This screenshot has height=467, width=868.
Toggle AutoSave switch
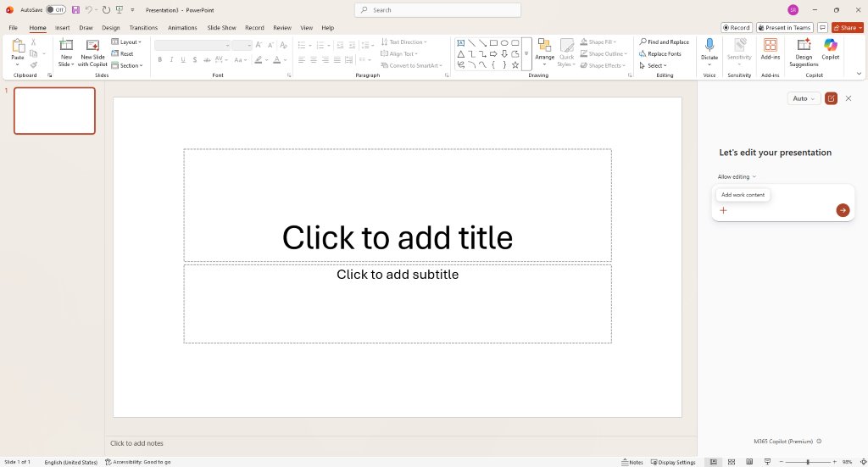(x=55, y=10)
